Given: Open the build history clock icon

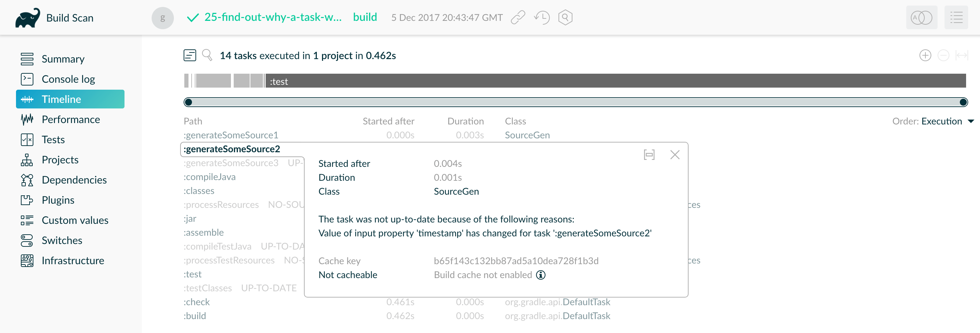Looking at the screenshot, I should pos(542,17).
